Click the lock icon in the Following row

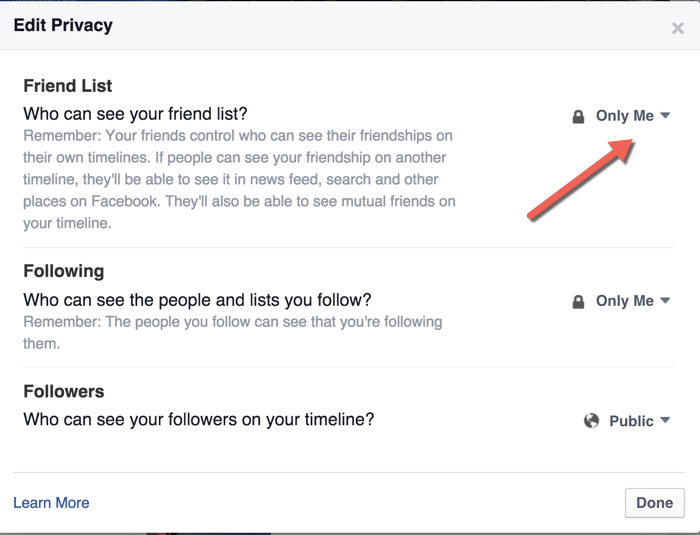click(x=578, y=302)
